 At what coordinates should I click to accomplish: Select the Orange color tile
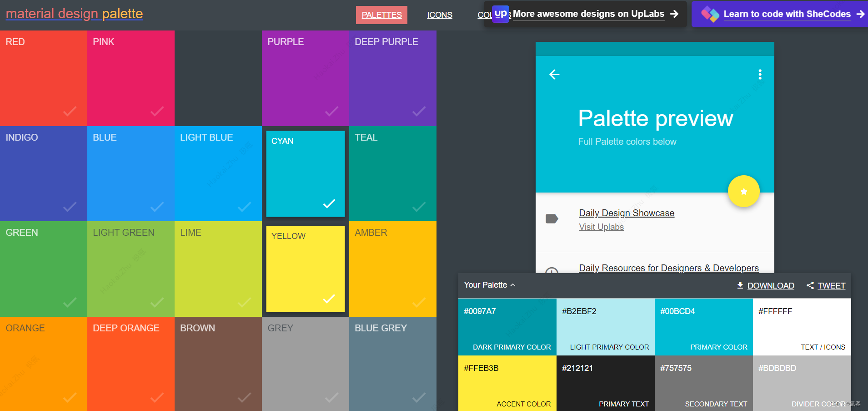(x=44, y=364)
